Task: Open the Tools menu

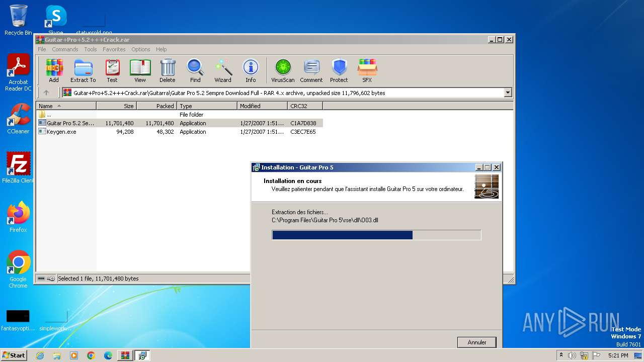Action: click(x=91, y=49)
